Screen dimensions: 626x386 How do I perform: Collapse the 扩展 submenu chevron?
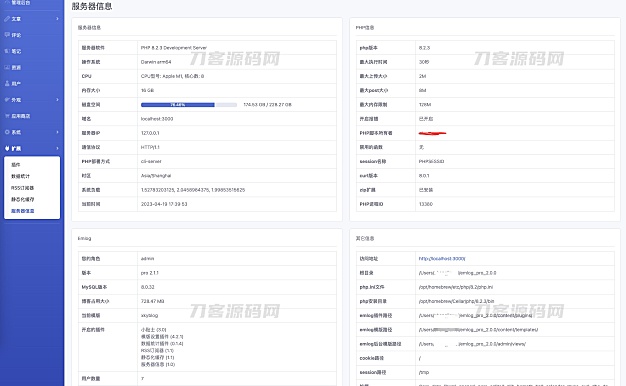tap(57, 148)
